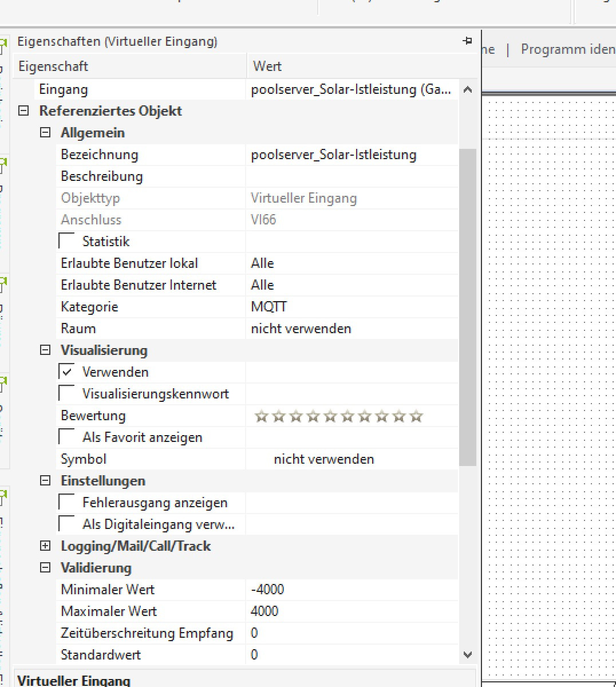Tick the Visualisierungskennwort checkbox
This screenshot has width=616, height=687.
click(67, 393)
